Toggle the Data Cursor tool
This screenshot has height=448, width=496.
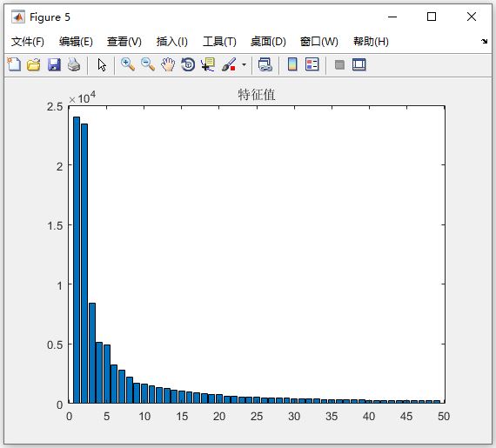(208, 64)
